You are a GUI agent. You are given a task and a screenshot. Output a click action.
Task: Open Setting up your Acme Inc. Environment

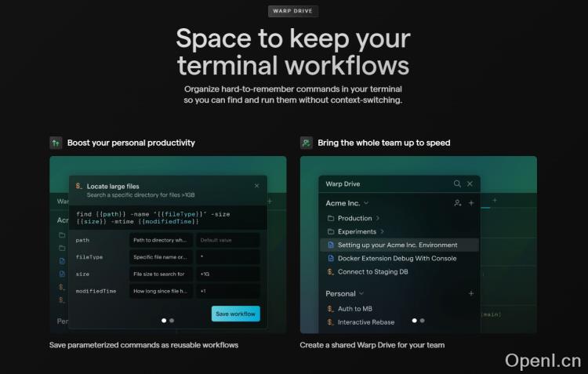coord(397,245)
